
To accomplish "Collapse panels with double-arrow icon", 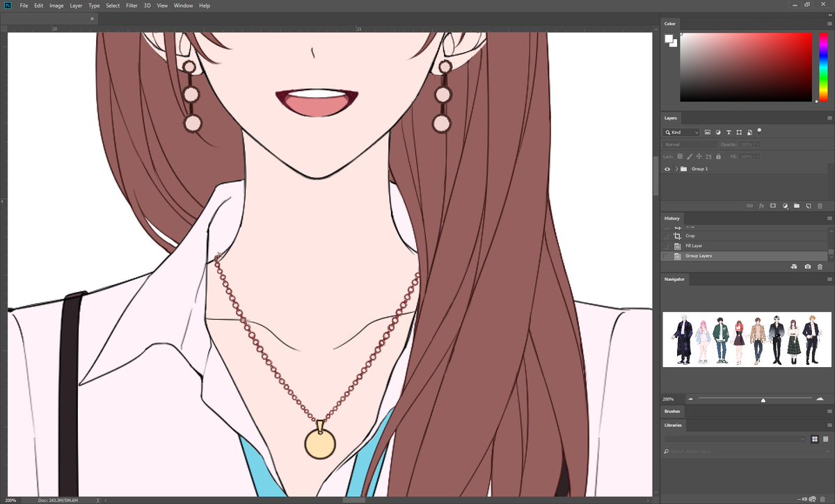I will tap(829, 16).
